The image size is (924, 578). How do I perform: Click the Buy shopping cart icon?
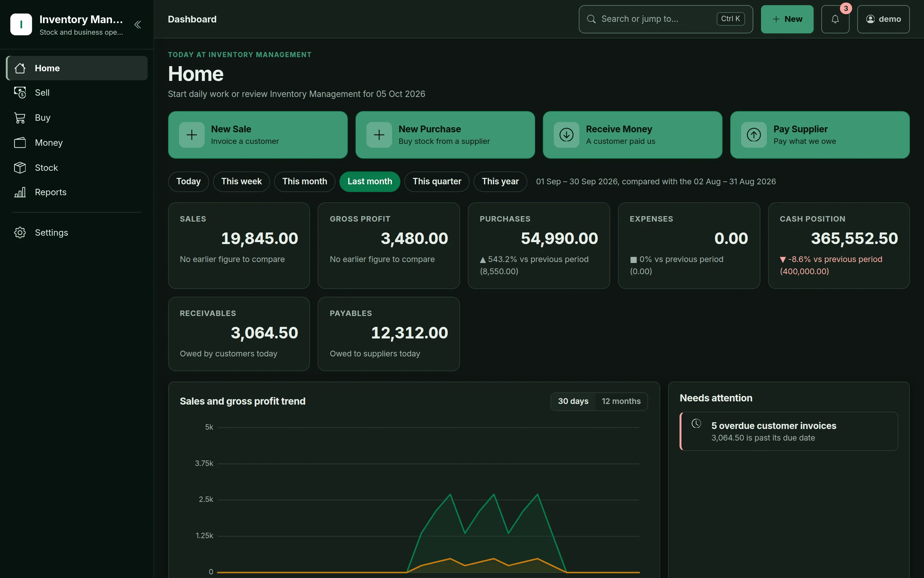coord(20,118)
